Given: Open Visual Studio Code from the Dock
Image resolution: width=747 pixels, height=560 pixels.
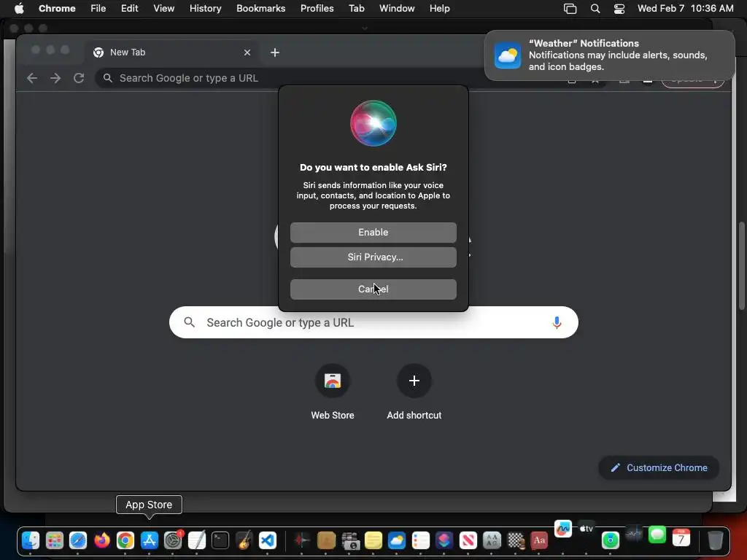Looking at the screenshot, I should point(268,540).
